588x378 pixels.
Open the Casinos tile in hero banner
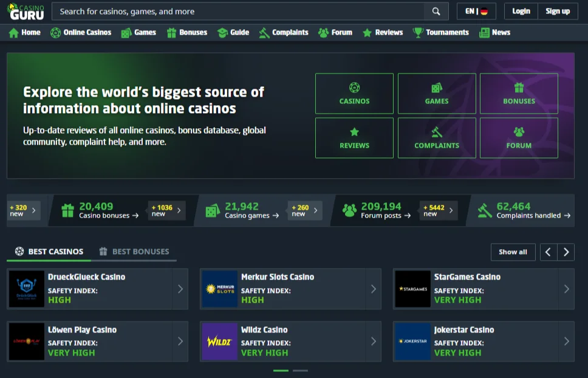[354, 94]
